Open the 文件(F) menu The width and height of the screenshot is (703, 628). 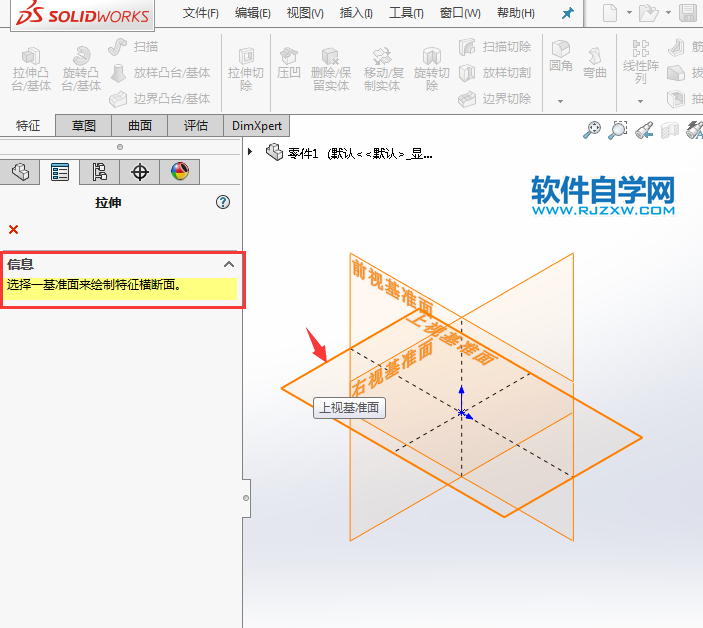coord(200,13)
